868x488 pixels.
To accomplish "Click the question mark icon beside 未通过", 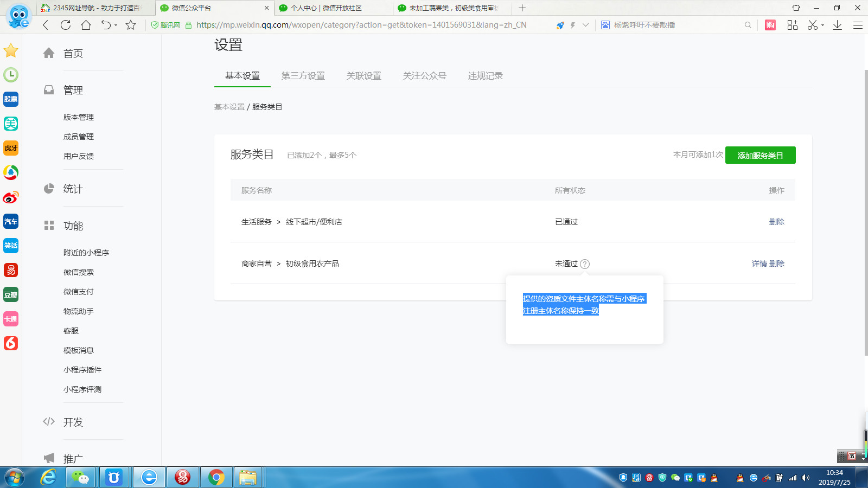I will click(584, 264).
